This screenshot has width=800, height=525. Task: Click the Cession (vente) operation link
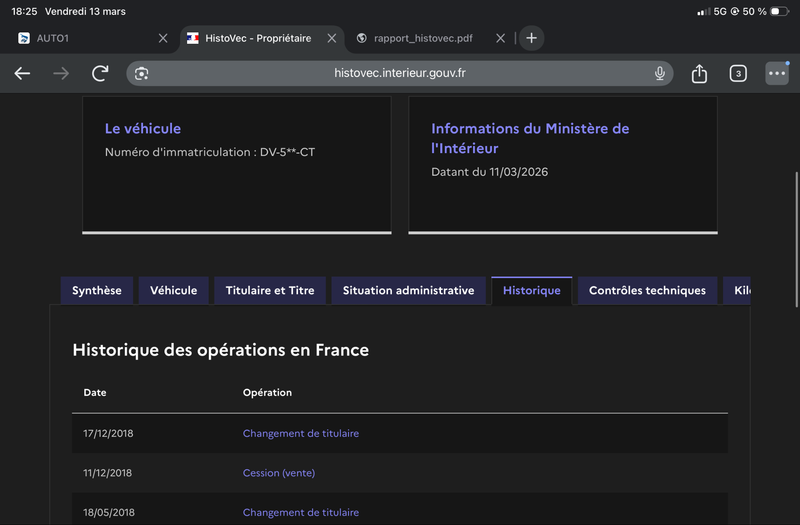pos(278,473)
